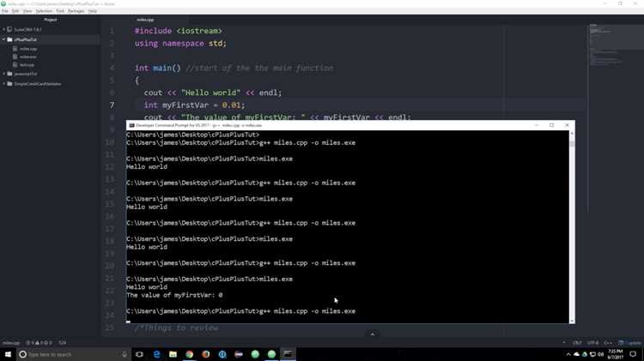Viewport: 644px width, 361px height.
Task: Toggle the bottom panel chevron
Action: coord(372,334)
